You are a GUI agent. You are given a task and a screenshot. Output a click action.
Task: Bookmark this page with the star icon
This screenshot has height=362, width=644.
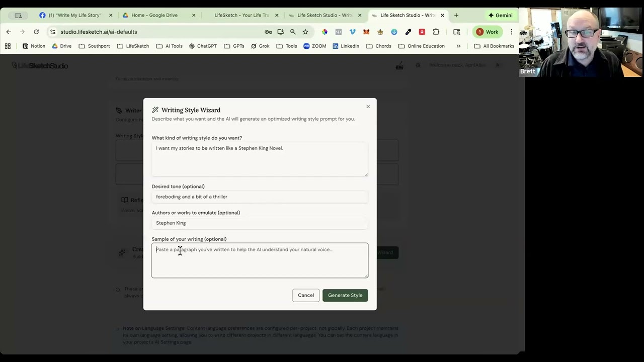point(305,32)
